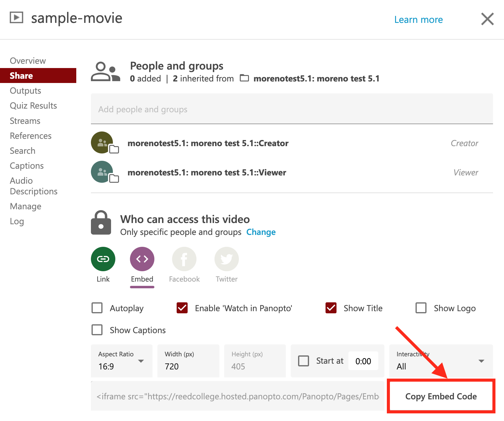Select the purple Embed icon
The width and height of the screenshot is (504, 421).
[142, 259]
